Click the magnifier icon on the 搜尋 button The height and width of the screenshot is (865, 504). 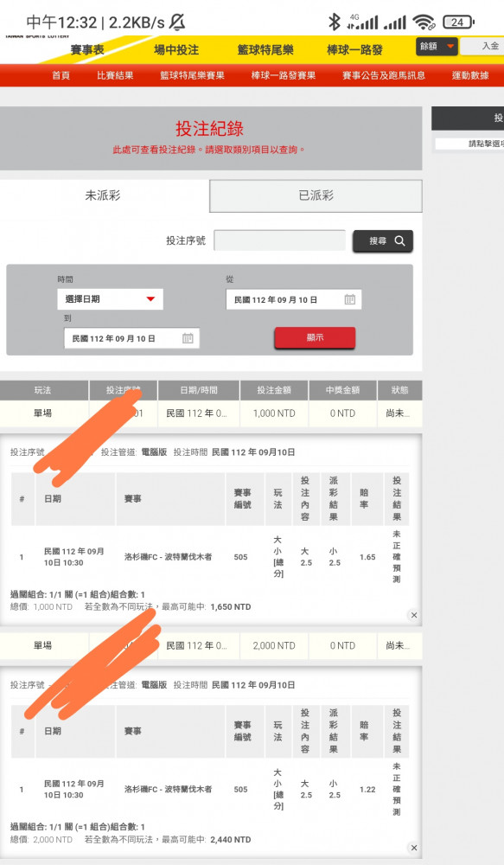399,241
